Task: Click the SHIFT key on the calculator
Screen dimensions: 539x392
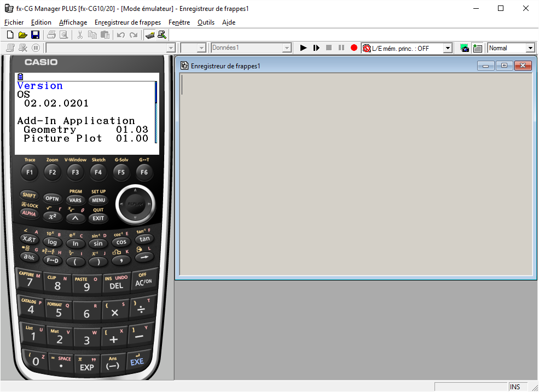Action: pyautogui.click(x=29, y=195)
